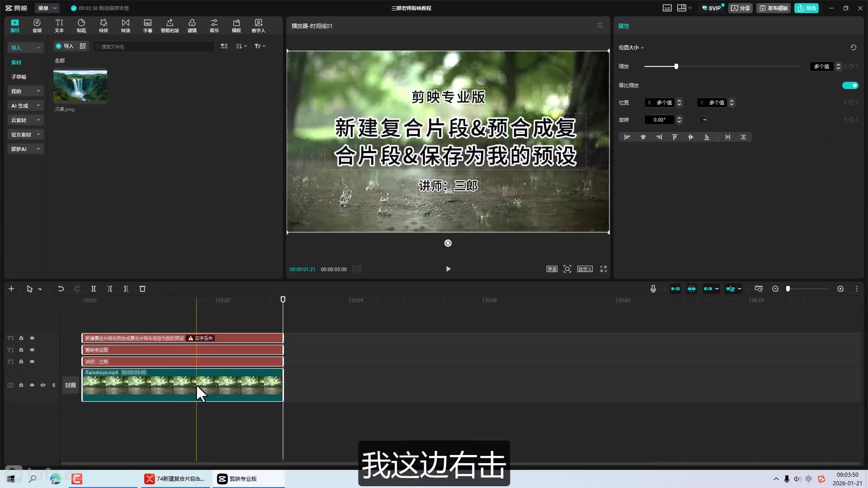Open the 转场 transitions panel icon
This screenshot has height=488, width=868.
pos(126,25)
